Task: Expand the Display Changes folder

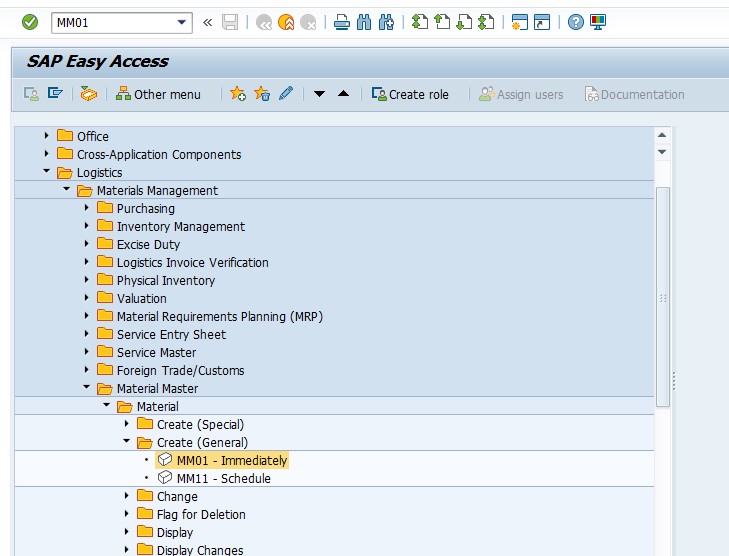Action: [126, 549]
